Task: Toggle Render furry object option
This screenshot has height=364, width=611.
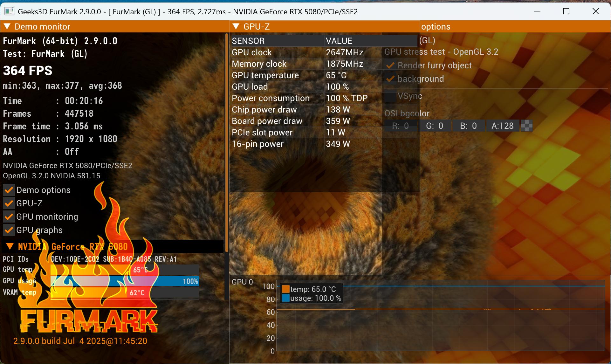Action: click(x=390, y=65)
